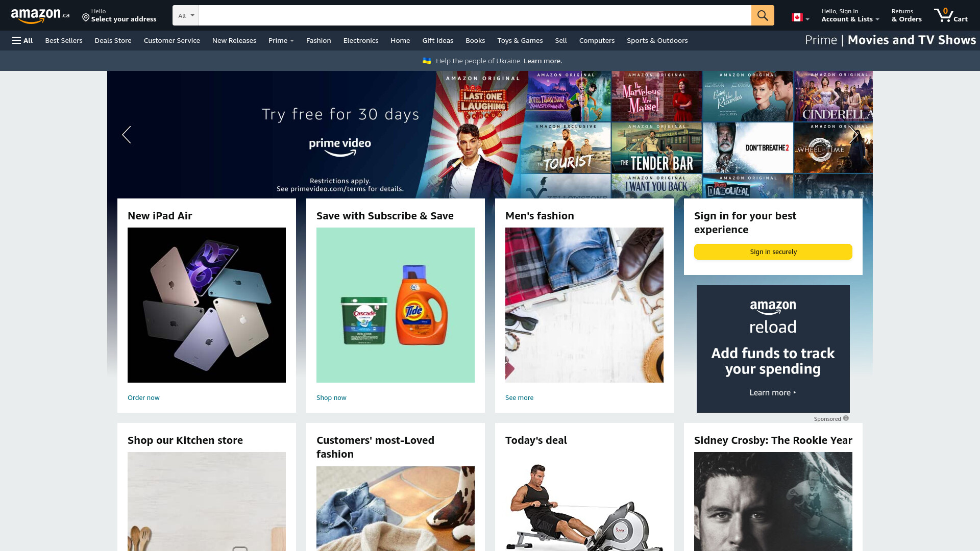Open the Home nav category

coord(400,40)
